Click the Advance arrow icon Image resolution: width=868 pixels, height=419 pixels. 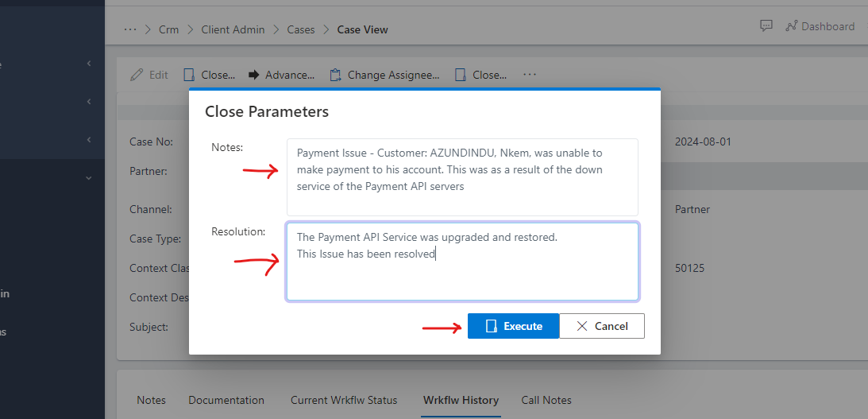(254, 75)
